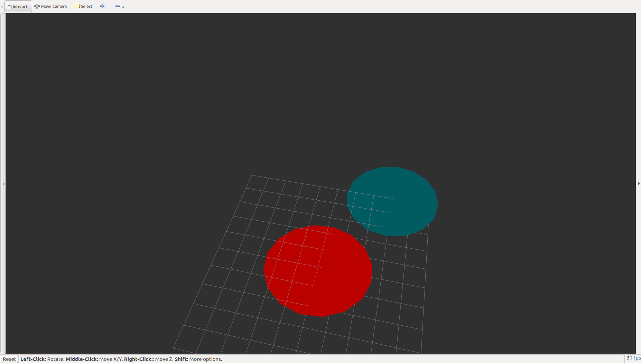Click the red sphere marker

pos(318,271)
